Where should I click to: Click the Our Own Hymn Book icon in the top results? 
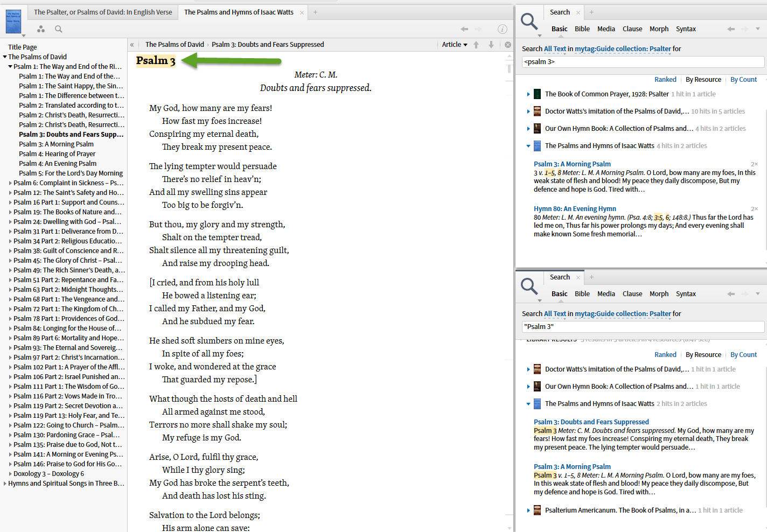pyautogui.click(x=537, y=129)
